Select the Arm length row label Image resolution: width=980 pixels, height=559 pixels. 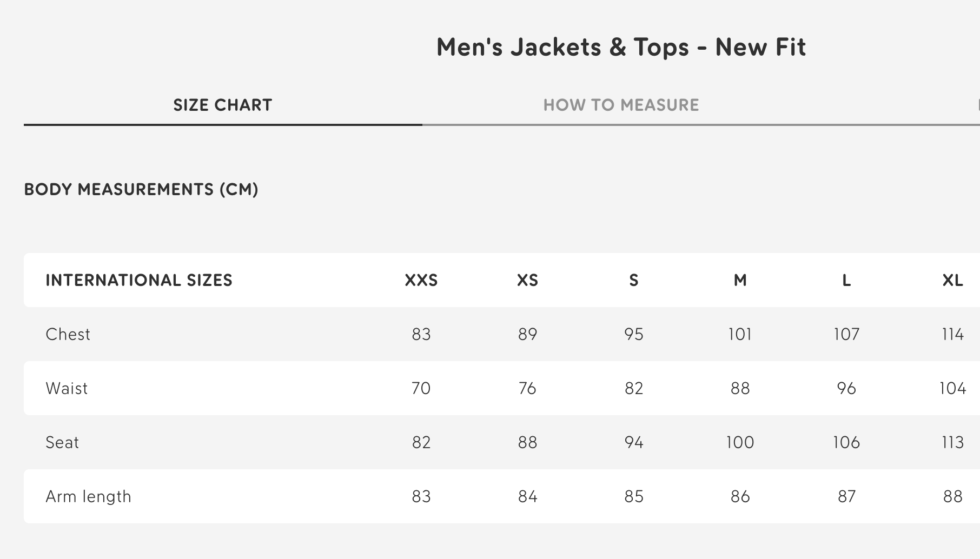pos(88,496)
